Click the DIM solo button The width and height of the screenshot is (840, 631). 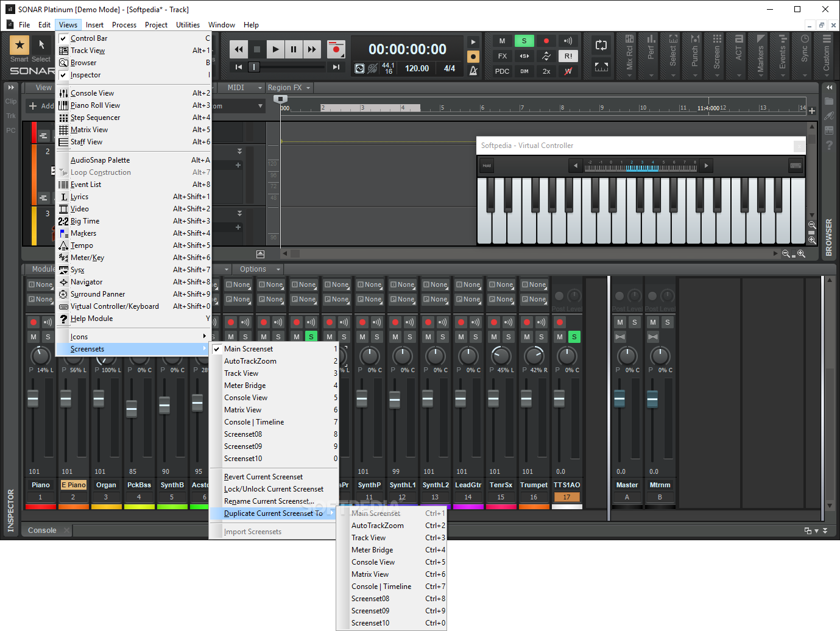524,71
